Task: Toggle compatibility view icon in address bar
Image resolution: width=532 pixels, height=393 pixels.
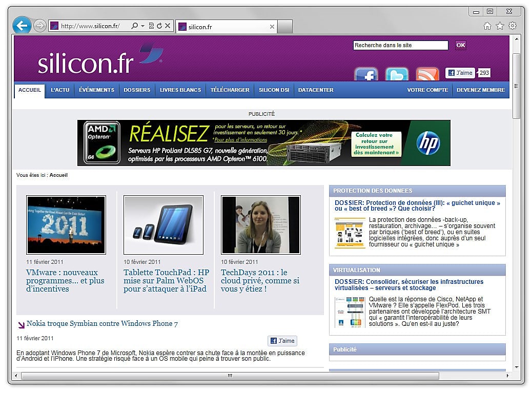Action: coord(151,26)
